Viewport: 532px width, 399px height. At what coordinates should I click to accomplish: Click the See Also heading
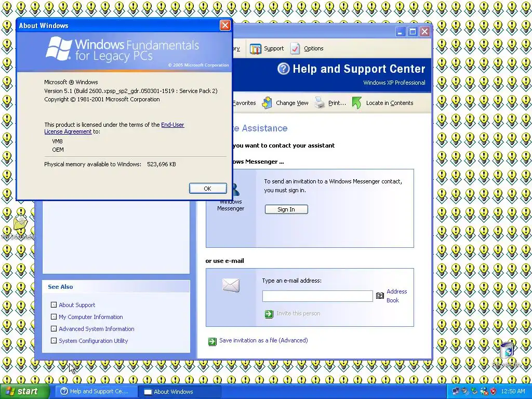coord(60,287)
